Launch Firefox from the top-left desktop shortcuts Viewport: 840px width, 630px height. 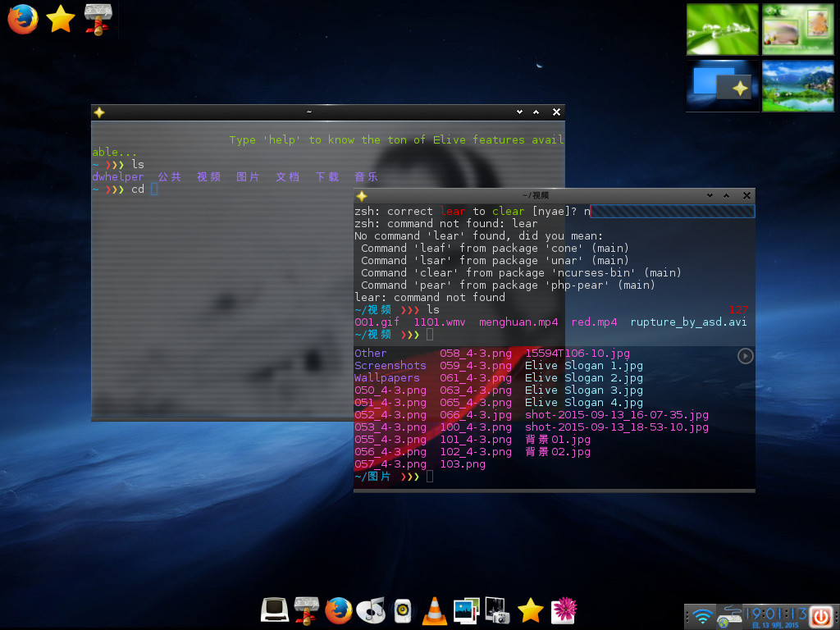pos(22,20)
